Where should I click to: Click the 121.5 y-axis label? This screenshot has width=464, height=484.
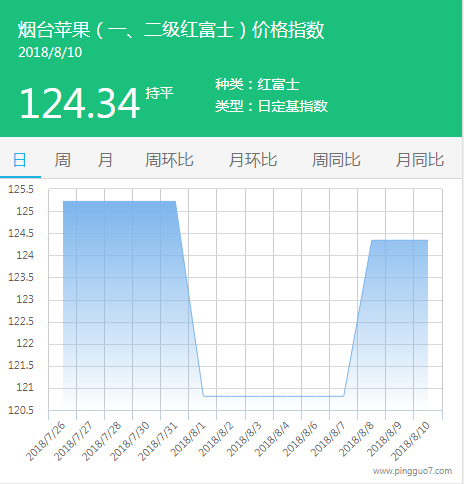pos(21,365)
